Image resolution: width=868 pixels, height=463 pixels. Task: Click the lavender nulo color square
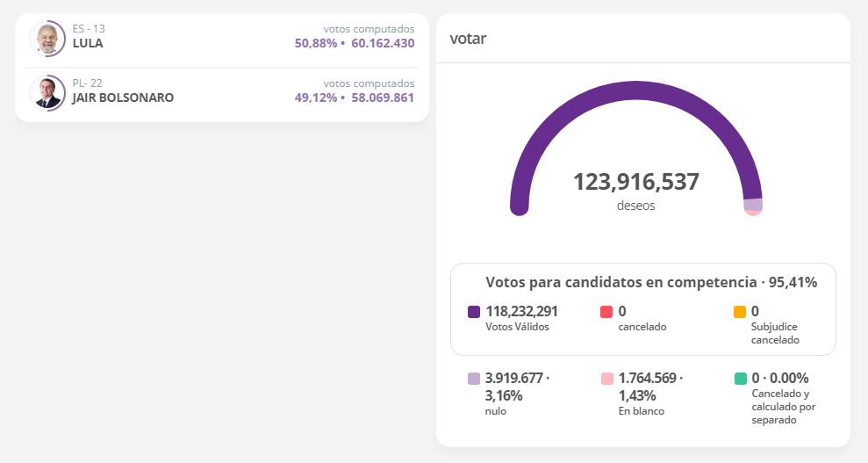pyautogui.click(x=474, y=379)
